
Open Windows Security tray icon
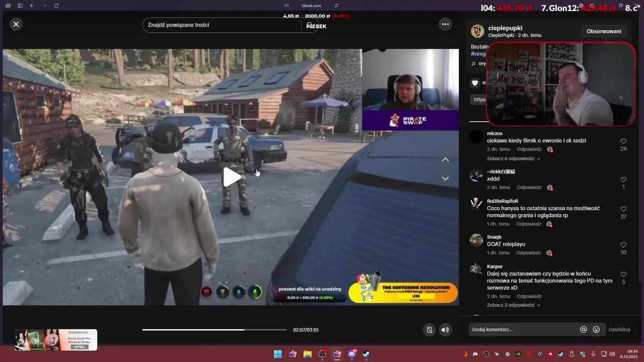[x=583, y=354]
